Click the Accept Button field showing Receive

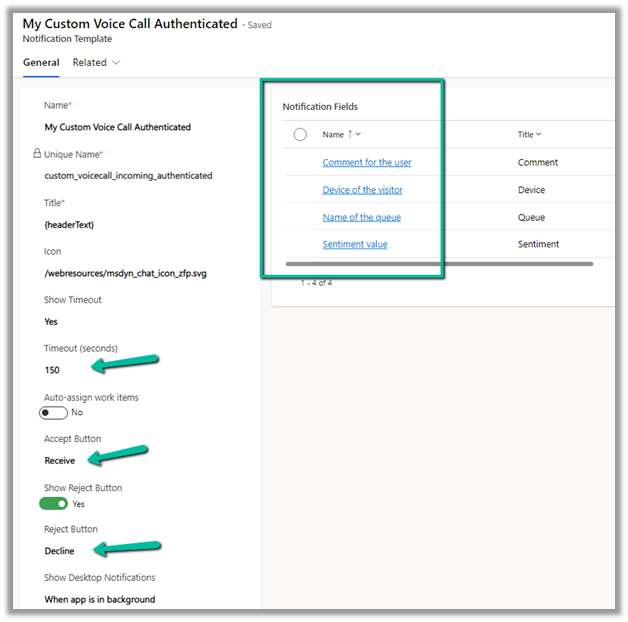(59, 461)
